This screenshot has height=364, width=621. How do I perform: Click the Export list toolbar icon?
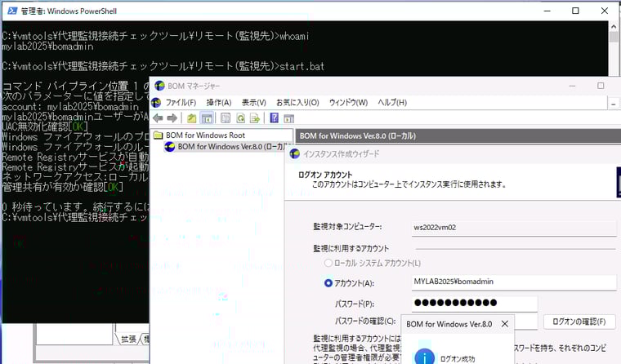point(255,118)
